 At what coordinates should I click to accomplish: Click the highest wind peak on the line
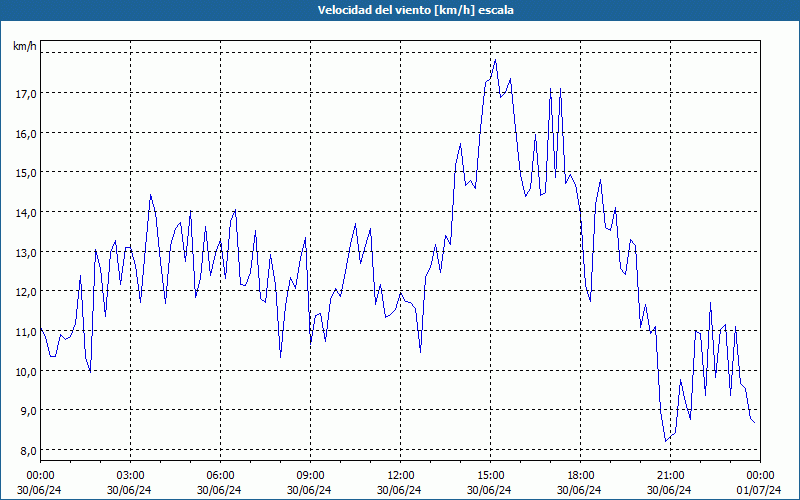495,60
